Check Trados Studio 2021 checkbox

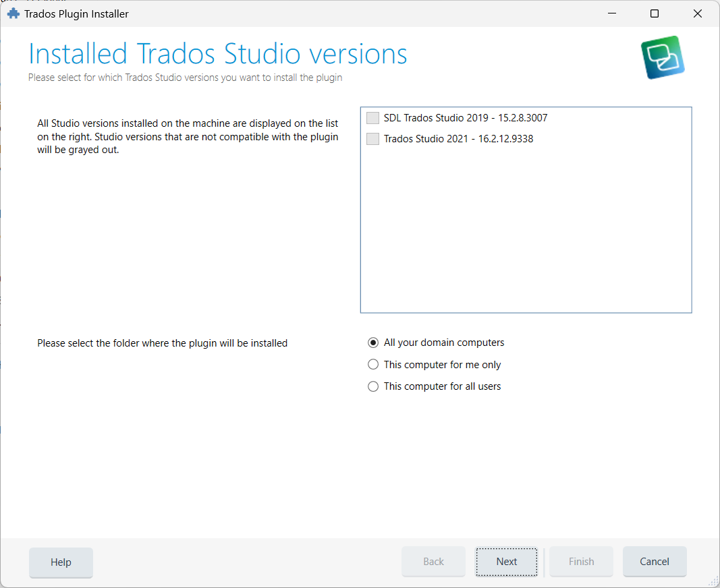[x=373, y=139]
